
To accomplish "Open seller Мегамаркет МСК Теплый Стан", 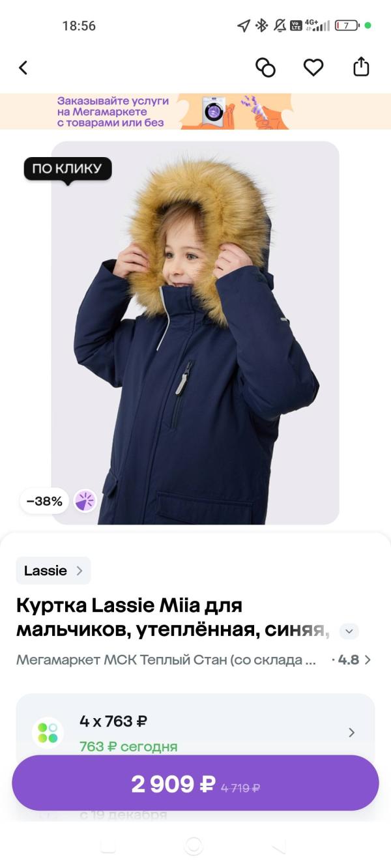I will click(166, 659).
